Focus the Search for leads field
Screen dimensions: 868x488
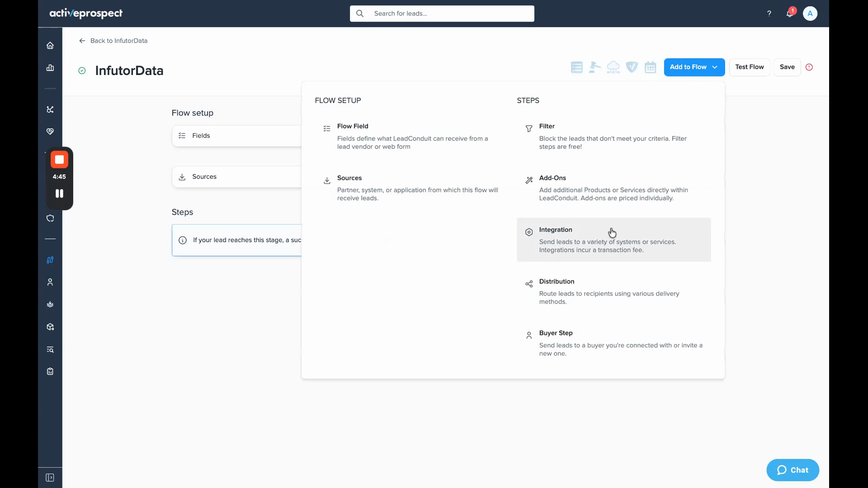coord(442,14)
